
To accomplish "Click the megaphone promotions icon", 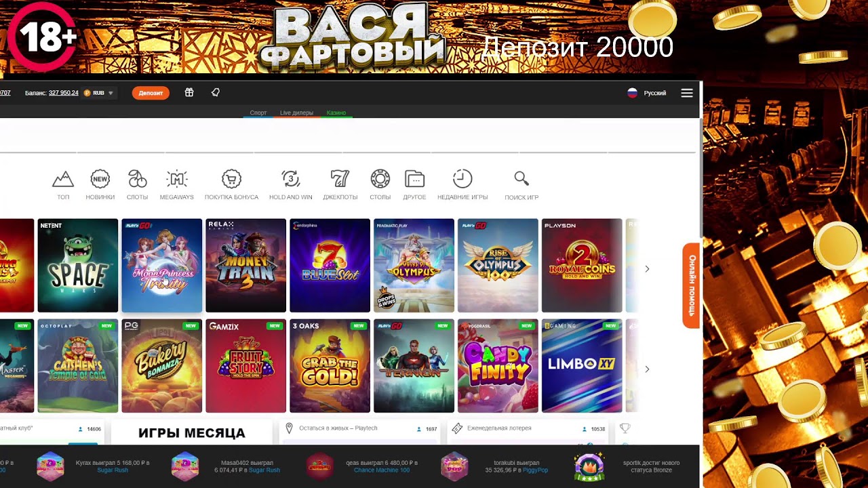I will (216, 93).
